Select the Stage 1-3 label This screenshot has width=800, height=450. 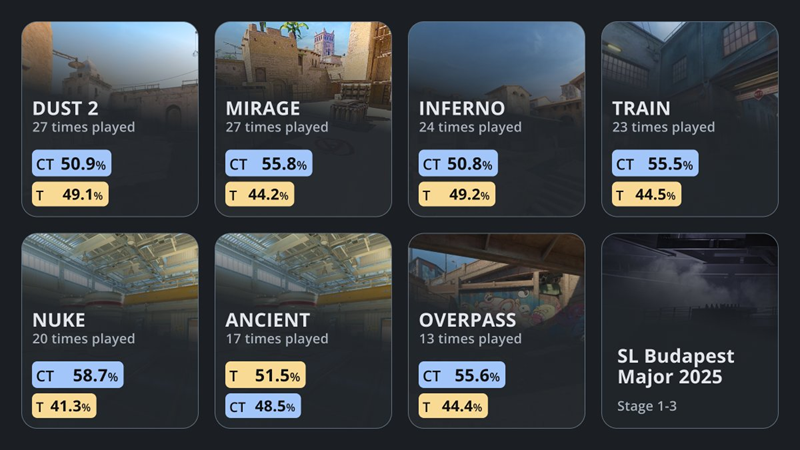(645, 407)
